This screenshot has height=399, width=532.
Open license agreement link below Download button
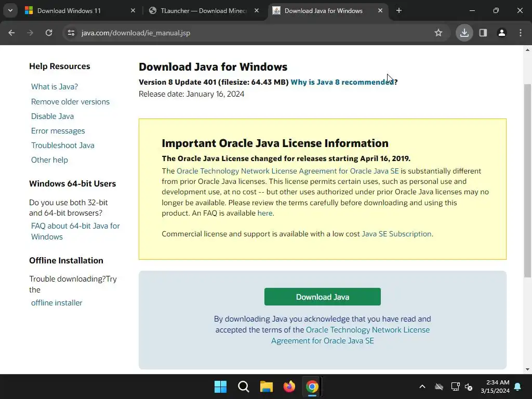(x=350, y=335)
